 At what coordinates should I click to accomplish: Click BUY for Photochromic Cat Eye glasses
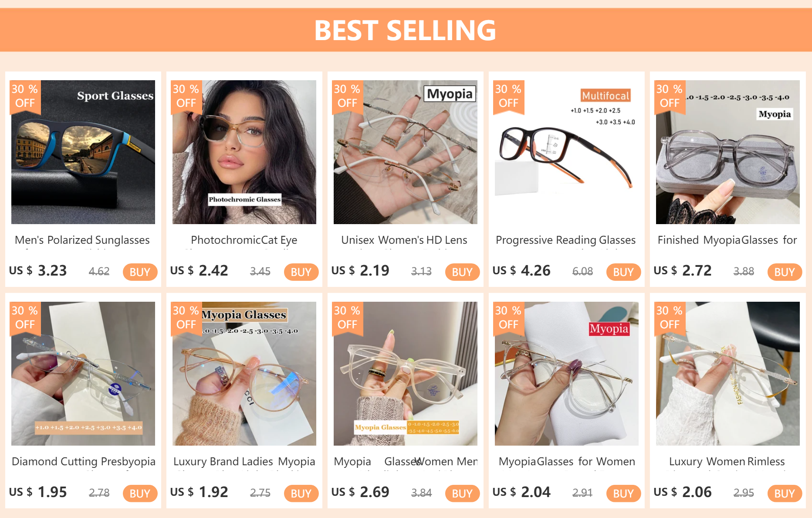click(x=301, y=272)
